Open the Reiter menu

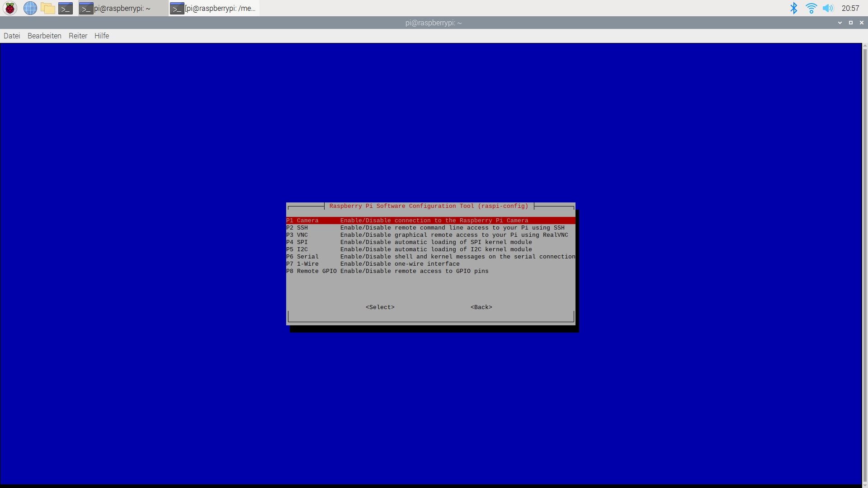(78, 36)
